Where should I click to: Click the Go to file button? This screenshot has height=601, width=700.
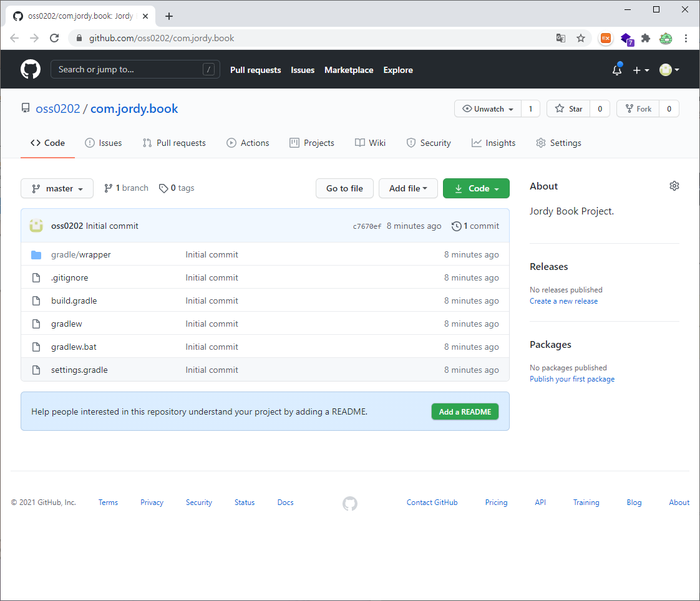click(344, 188)
